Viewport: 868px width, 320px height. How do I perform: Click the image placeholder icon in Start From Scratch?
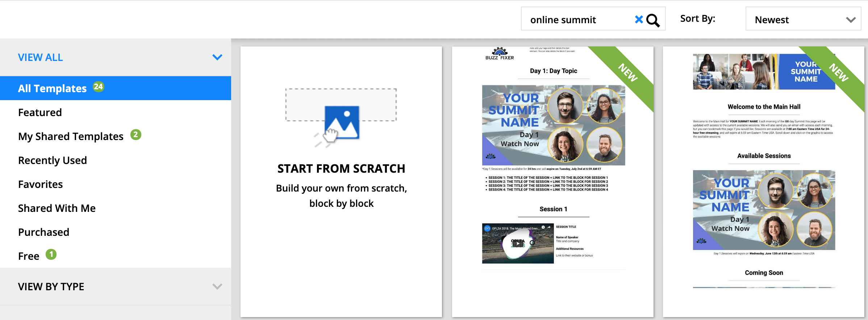tap(341, 122)
